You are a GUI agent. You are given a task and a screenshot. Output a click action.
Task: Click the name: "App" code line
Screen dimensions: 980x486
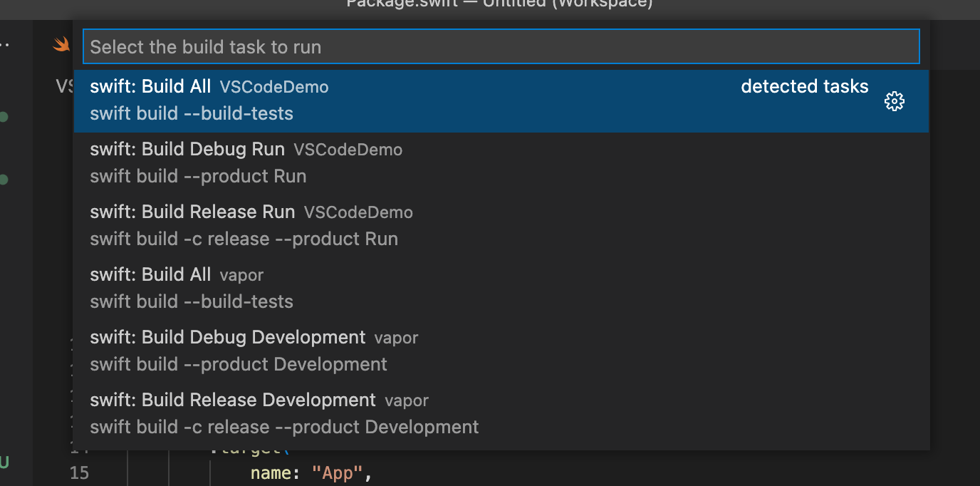(x=312, y=473)
